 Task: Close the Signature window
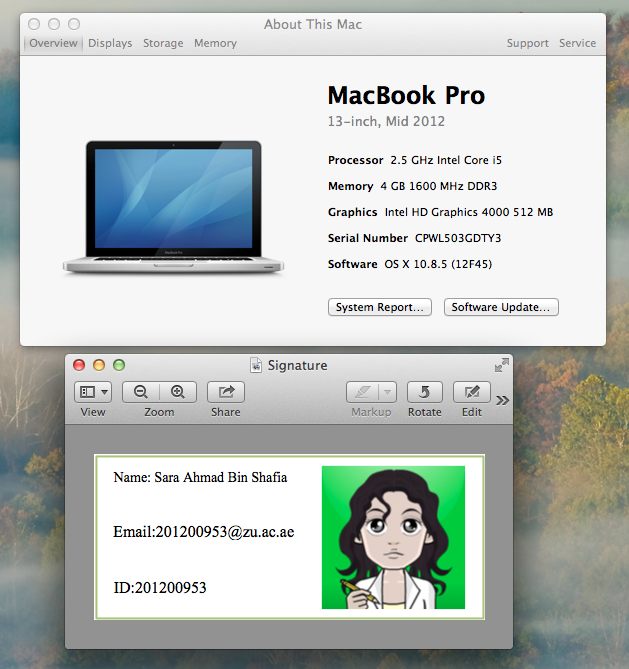pyautogui.click(x=79, y=365)
